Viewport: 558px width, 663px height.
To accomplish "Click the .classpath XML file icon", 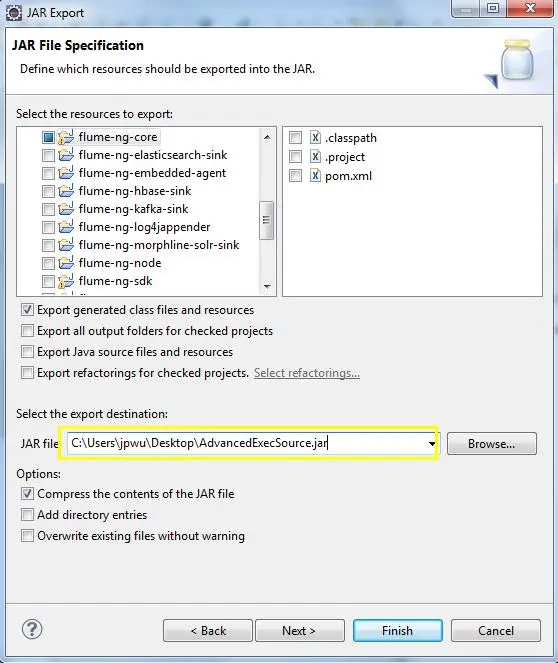I will [x=315, y=137].
